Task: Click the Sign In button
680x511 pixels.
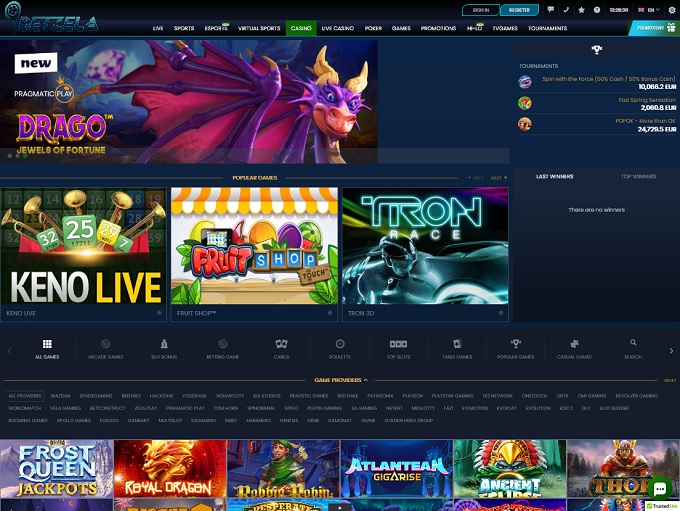Action: click(x=481, y=9)
